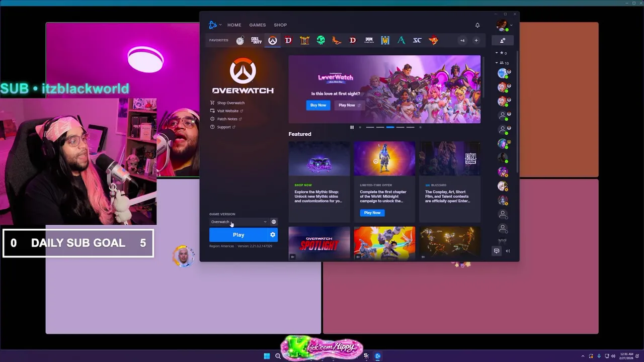Collapse the 10 friends online group

click(x=502, y=63)
